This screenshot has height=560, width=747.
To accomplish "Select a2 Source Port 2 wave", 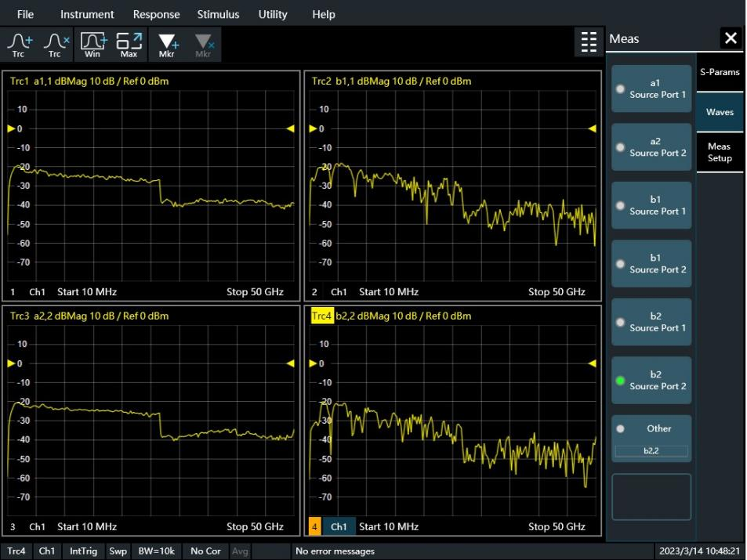I will coord(651,147).
